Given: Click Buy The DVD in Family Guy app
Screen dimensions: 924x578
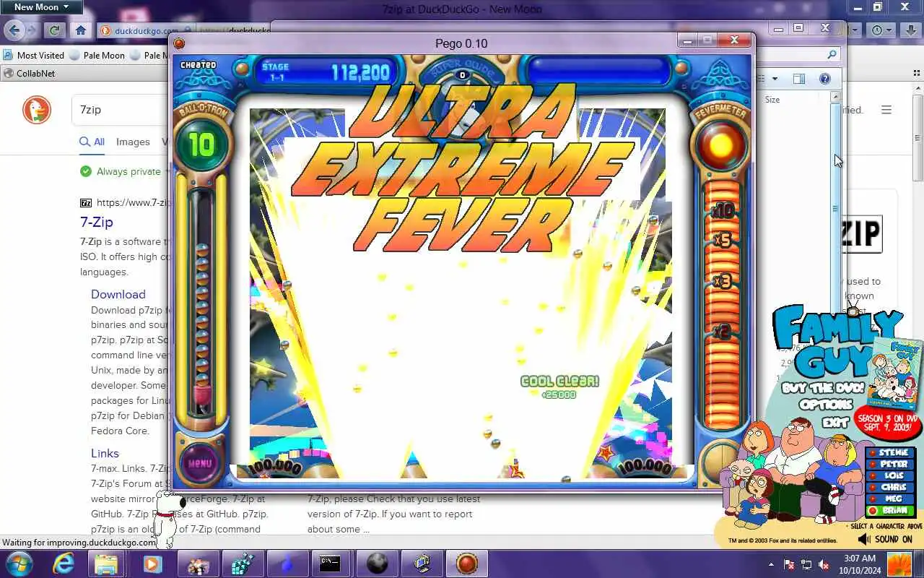Looking at the screenshot, I should (x=822, y=388).
